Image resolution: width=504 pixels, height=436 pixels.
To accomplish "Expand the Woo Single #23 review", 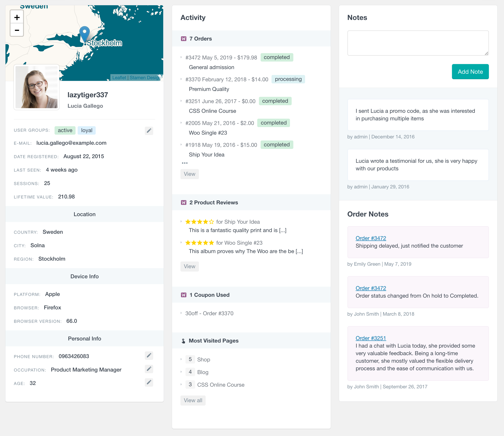I will 181,242.
